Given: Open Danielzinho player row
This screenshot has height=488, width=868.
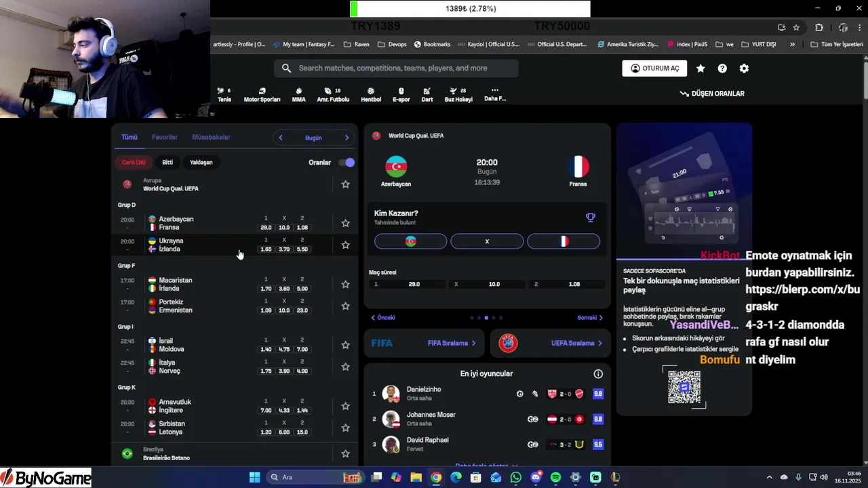Looking at the screenshot, I should point(487,394).
